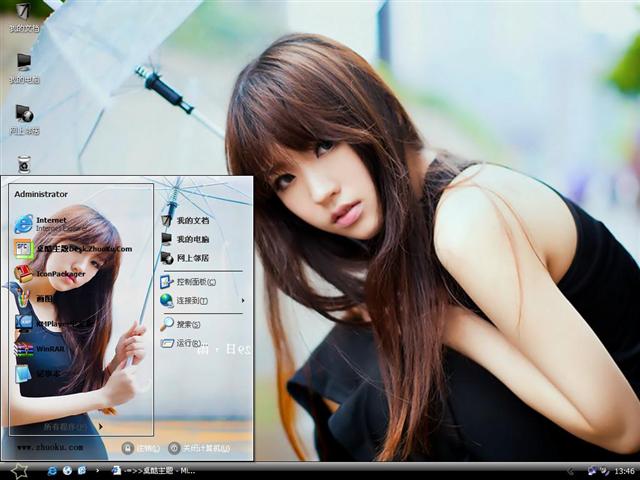Show hidden tray icons arrow
Screen dimensions: 640x480
571,471
